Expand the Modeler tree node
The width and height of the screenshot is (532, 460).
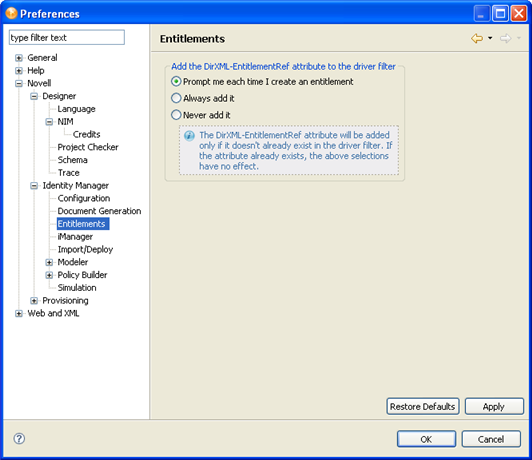49,262
